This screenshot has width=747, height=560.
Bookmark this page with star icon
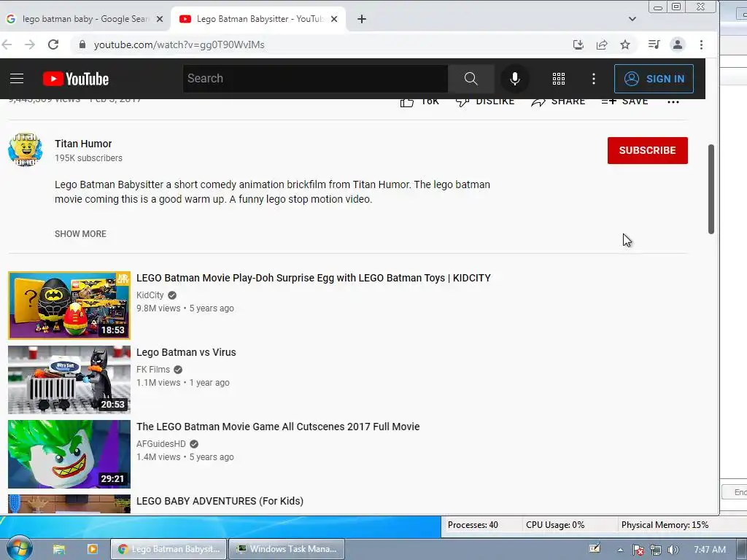[625, 44]
